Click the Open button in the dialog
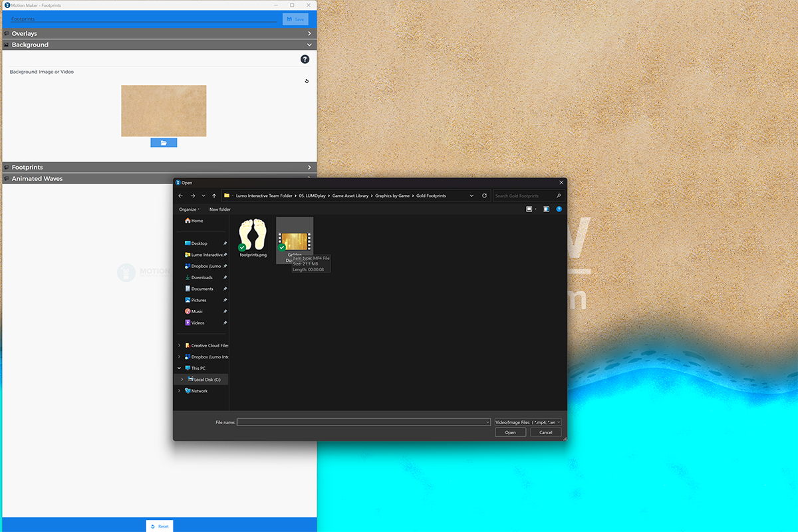798x532 pixels. 510,432
